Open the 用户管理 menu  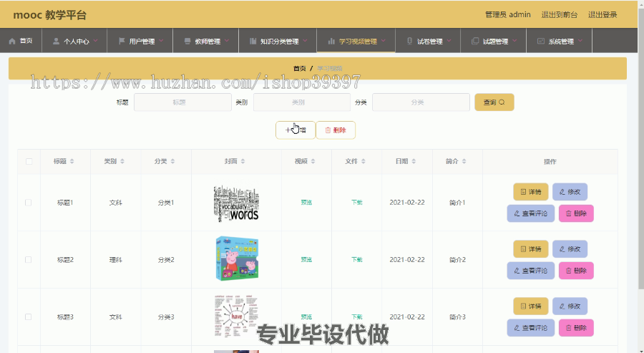(140, 41)
